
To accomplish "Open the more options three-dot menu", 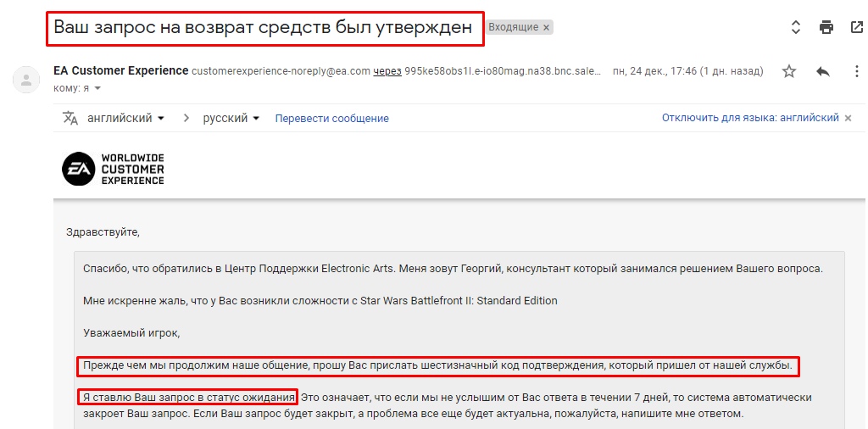I will click(x=854, y=71).
